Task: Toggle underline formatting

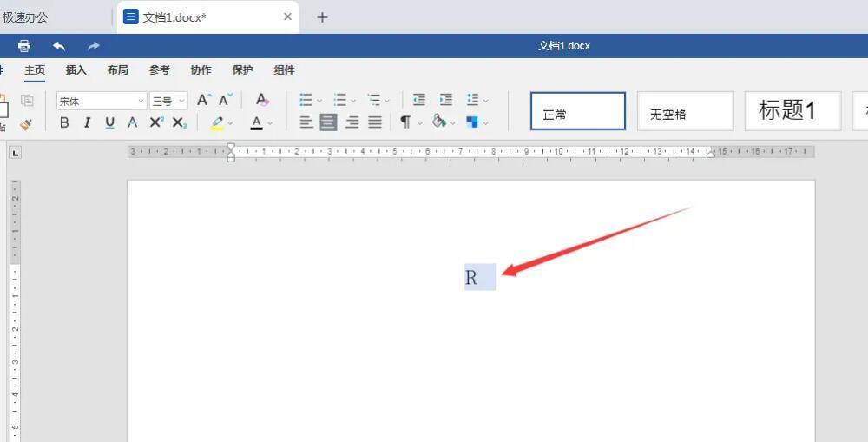Action: 109,123
